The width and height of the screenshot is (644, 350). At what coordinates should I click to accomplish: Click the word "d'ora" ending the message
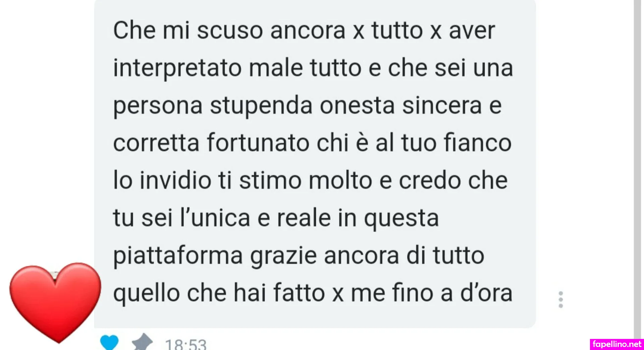coord(486,293)
